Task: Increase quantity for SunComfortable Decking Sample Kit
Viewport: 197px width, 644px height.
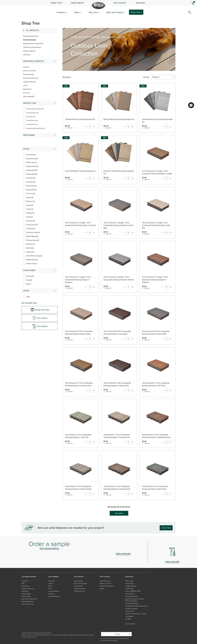Action: coord(94,179)
